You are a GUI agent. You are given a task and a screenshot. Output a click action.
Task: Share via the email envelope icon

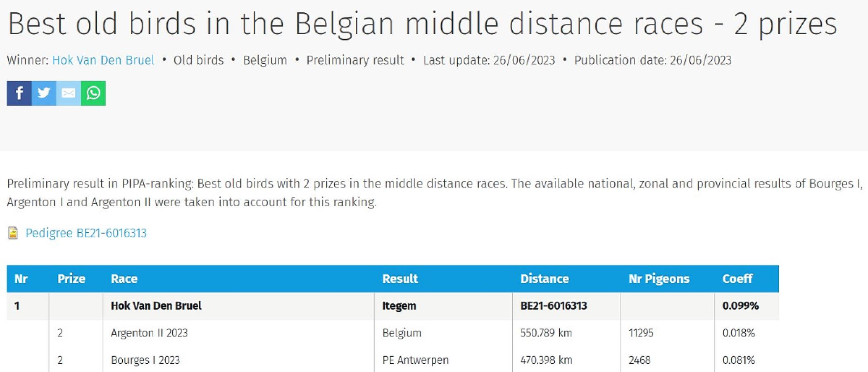[69, 93]
